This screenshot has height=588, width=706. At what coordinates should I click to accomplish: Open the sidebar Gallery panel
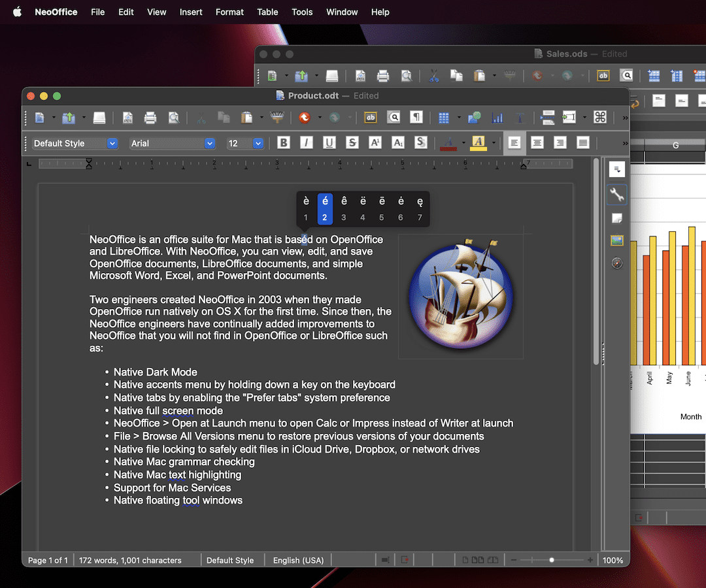[617, 240]
